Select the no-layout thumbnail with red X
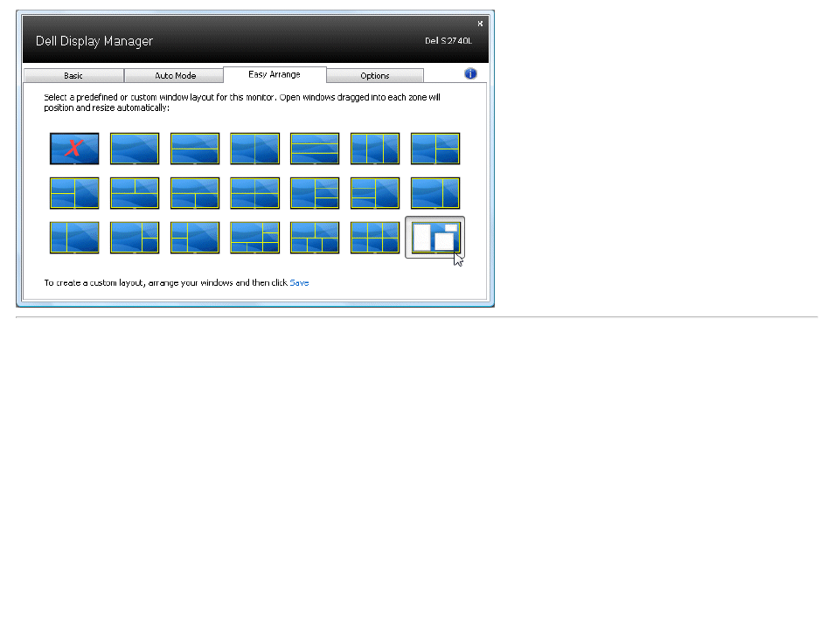Image resolution: width=834 pixels, height=644 pixels. [x=74, y=149]
